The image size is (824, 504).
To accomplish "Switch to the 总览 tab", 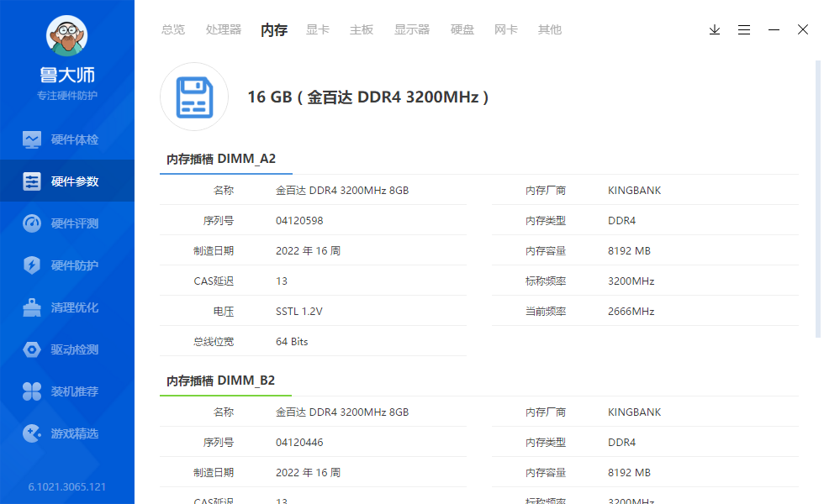I will [x=173, y=30].
